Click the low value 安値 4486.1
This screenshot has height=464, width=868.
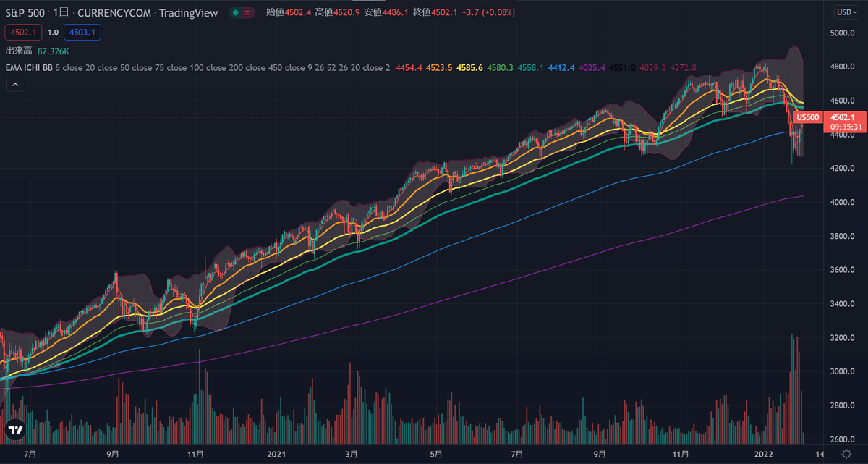pos(386,12)
